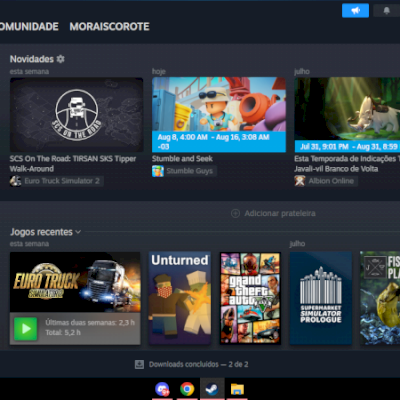This screenshot has height=400, width=400.
Task: Open File Explorer from the taskbar
Action: [237, 389]
